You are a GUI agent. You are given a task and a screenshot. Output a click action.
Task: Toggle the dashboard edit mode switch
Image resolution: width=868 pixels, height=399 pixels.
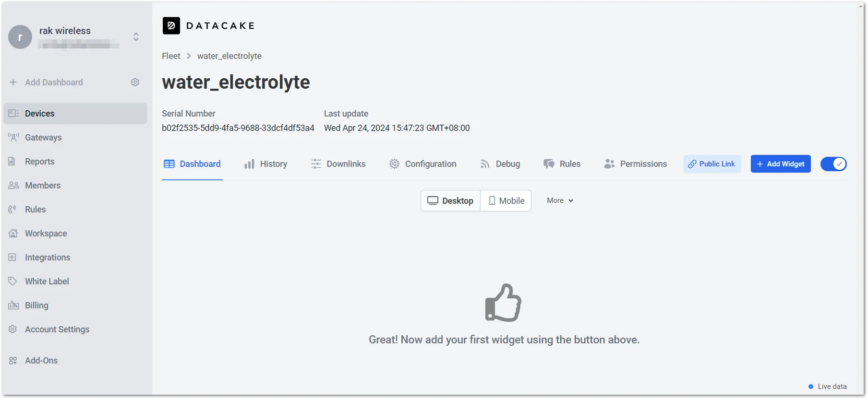[833, 164]
